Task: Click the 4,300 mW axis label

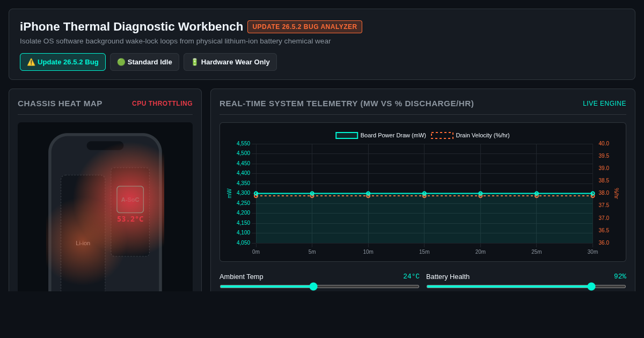Action: pos(243,193)
